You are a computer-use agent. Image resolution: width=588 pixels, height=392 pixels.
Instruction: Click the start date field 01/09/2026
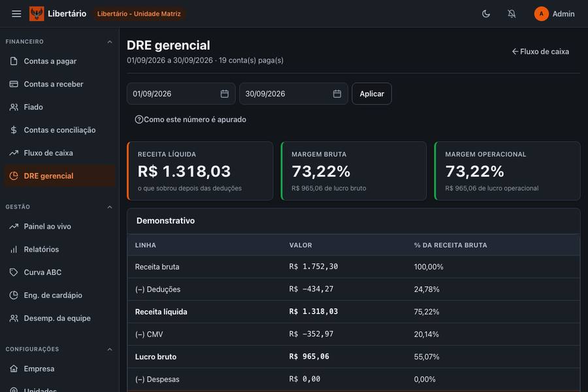181,94
